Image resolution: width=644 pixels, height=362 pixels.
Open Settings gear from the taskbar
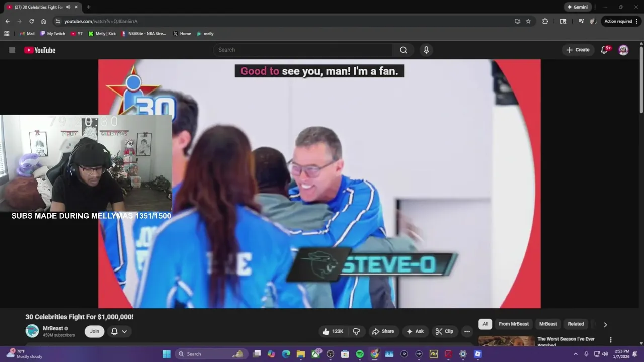click(x=463, y=354)
